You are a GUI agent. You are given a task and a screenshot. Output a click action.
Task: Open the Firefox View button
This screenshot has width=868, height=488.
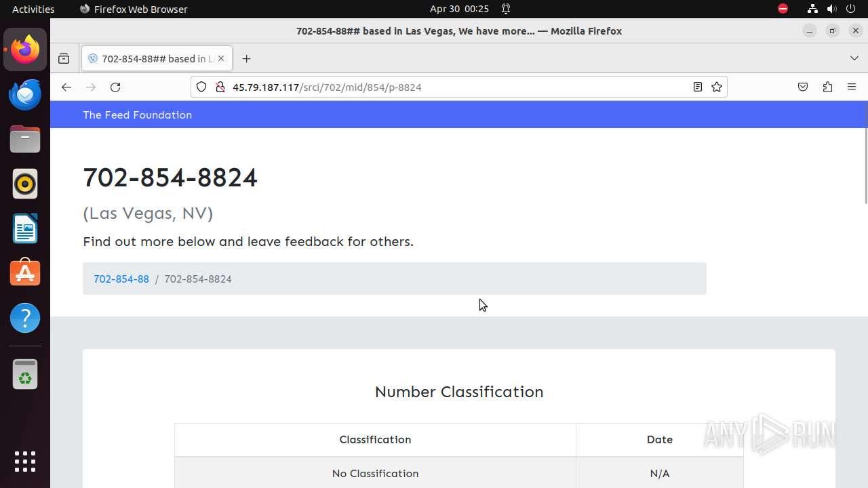pyautogui.click(x=64, y=58)
